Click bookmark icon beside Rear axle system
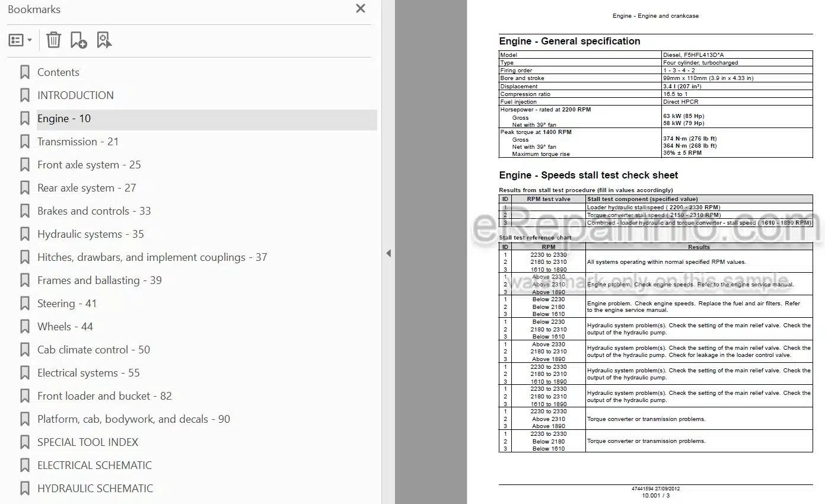This screenshot has width=825, height=504. coord(24,188)
